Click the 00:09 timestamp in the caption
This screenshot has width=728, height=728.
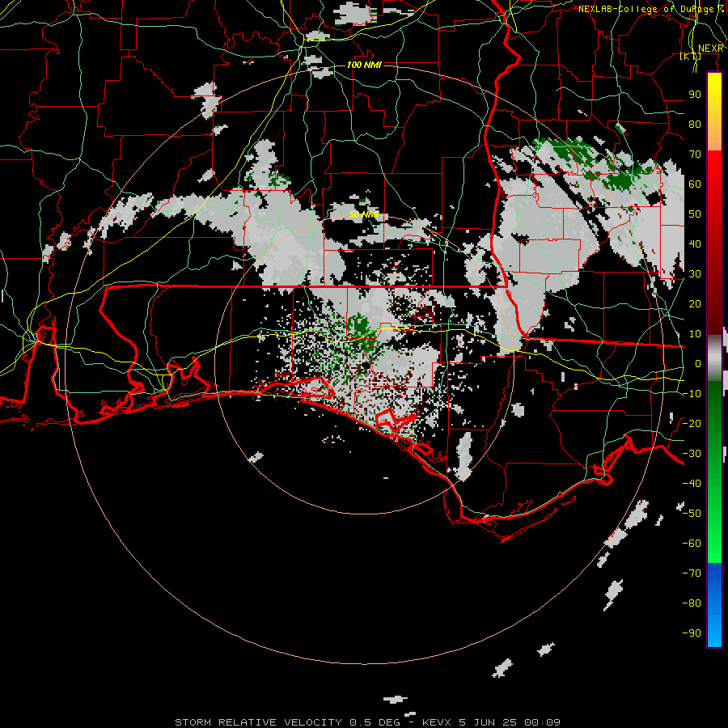click(x=542, y=722)
